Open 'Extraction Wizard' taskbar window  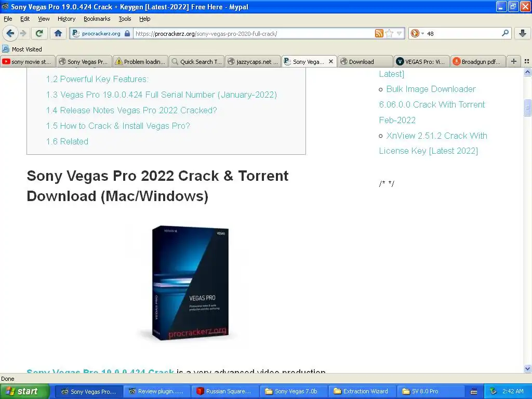361,391
